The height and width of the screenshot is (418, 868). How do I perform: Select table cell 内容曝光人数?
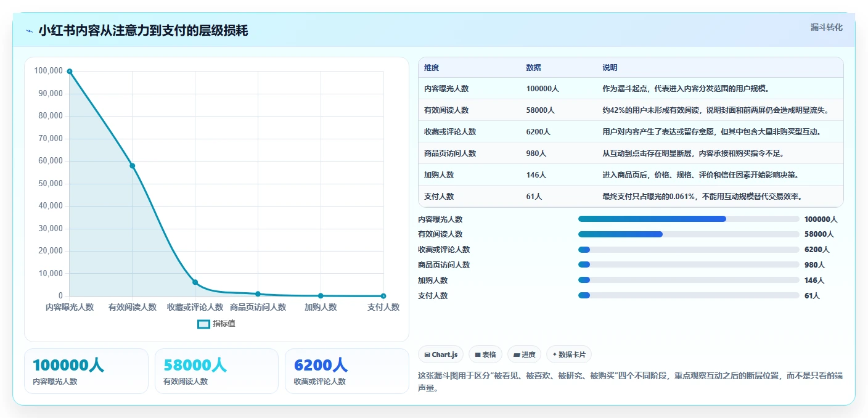(446, 89)
